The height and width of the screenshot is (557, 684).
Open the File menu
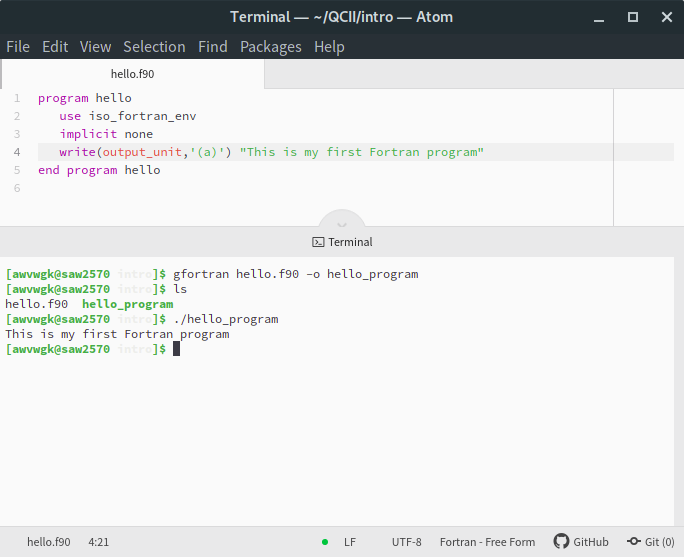click(x=18, y=47)
